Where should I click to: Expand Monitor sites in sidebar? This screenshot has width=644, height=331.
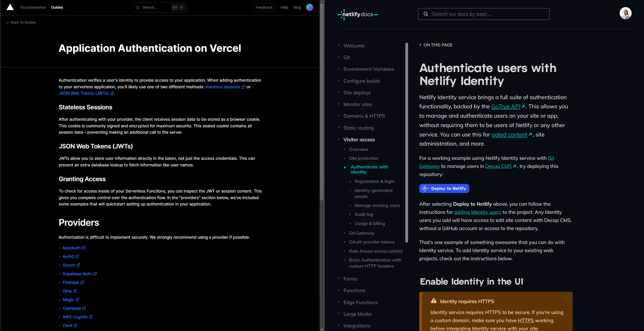coord(339,104)
